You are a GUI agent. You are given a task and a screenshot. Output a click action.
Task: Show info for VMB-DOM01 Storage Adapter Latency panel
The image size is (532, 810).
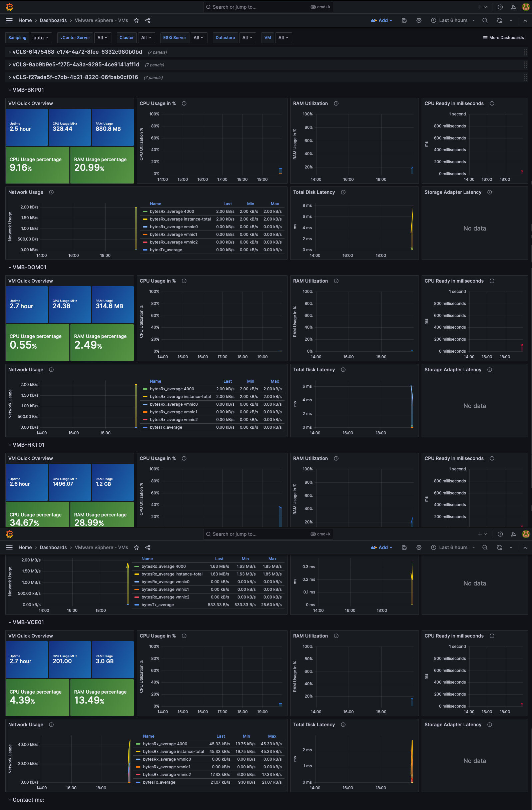pyautogui.click(x=489, y=370)
